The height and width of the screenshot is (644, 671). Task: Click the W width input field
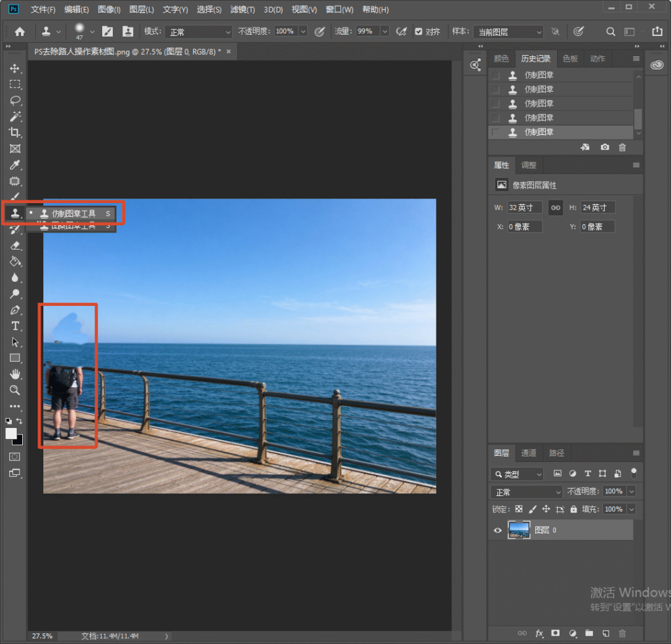pyautogui.click(x=525, y=208)
